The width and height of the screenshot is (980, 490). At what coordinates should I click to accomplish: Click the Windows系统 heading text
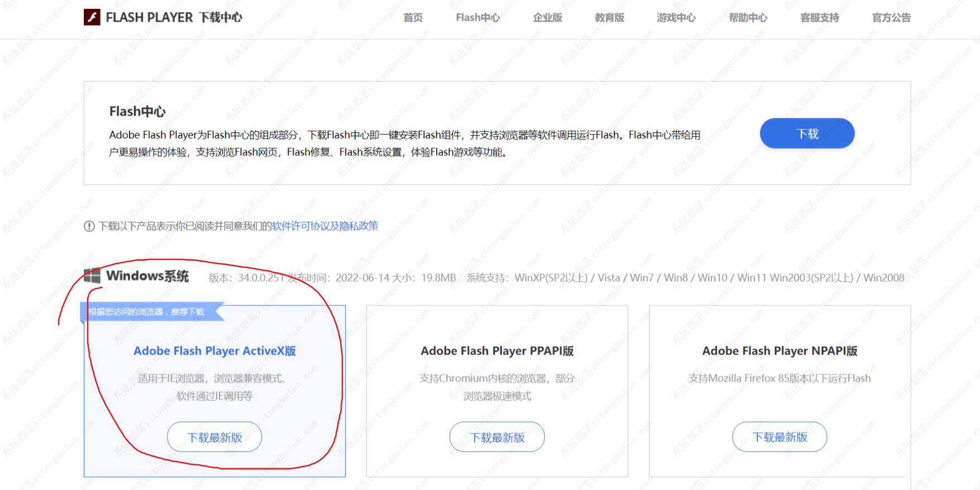(147, 276)
